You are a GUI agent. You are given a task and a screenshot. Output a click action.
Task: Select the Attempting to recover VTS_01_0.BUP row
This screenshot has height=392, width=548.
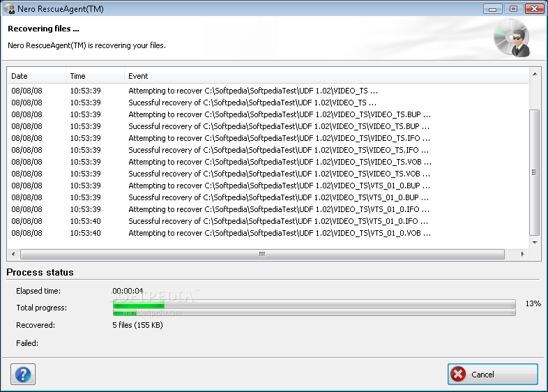(268, 186)
